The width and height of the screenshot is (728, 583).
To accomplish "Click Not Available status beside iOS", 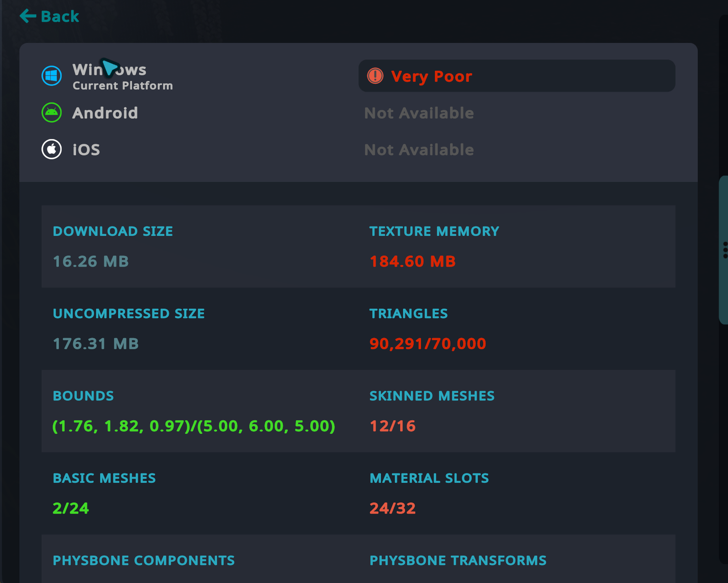I will click(x=419, y=150).
